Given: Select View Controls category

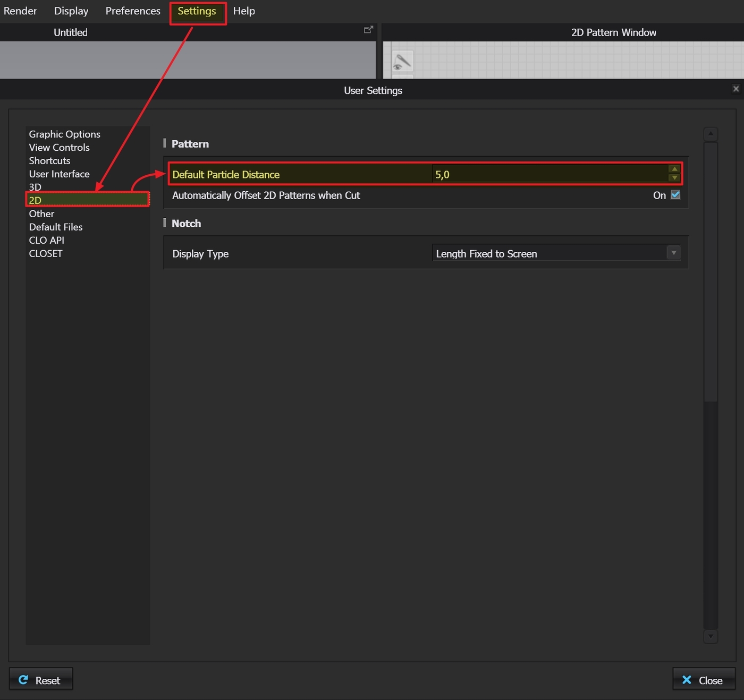Looking at the screenshot, I should (x=60, y=148).
